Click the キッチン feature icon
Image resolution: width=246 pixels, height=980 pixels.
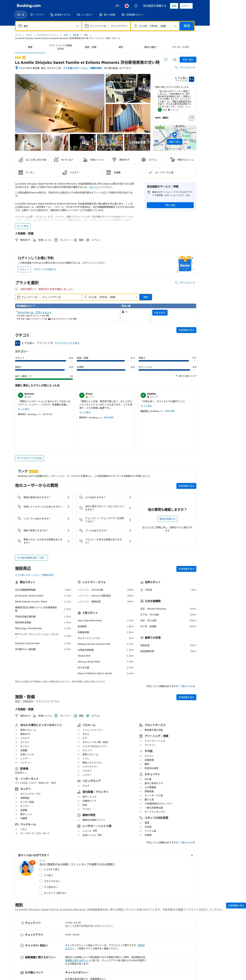[x=21, y=172]
